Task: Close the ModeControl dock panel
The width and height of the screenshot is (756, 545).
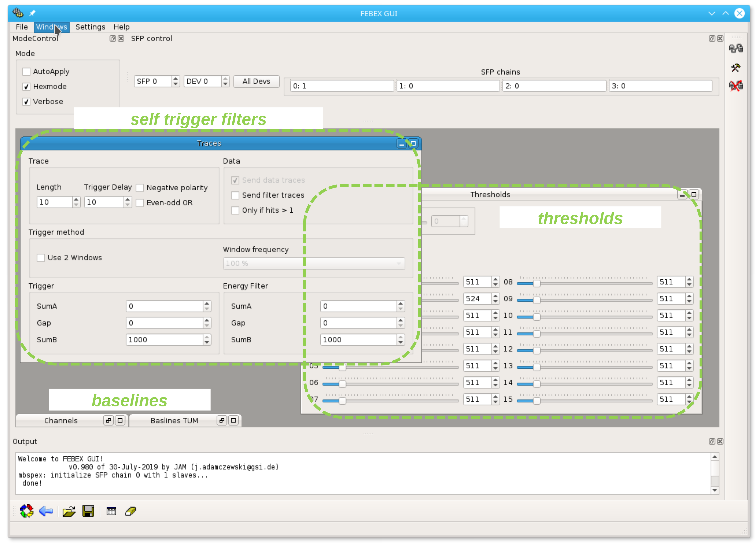Action: pos(121,38)
